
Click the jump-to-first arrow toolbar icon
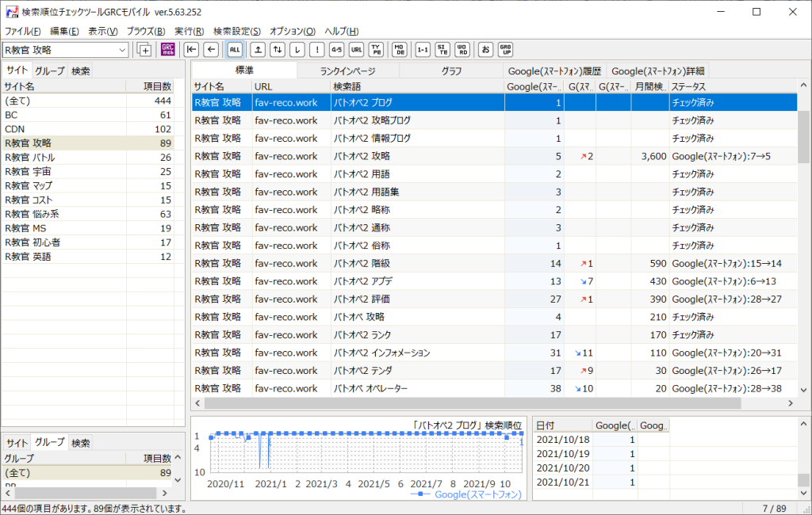(191, 50)
